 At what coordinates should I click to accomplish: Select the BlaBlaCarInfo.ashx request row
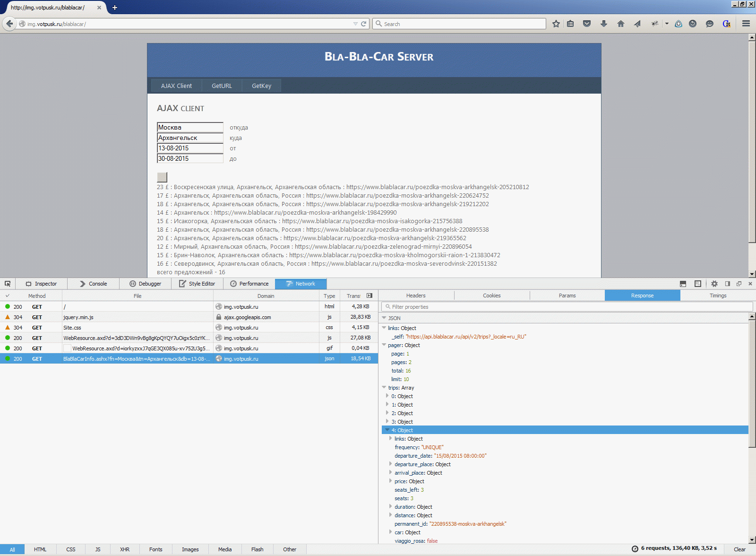pyautogui.click(x=189, y=359)
